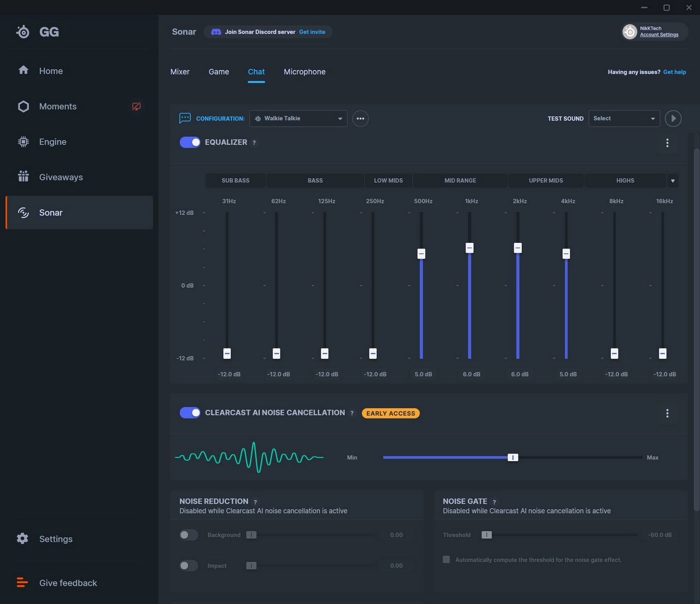The width and height of the screenshot is (700, 604).
Task: Play the test sound
Action: [673, 118]
